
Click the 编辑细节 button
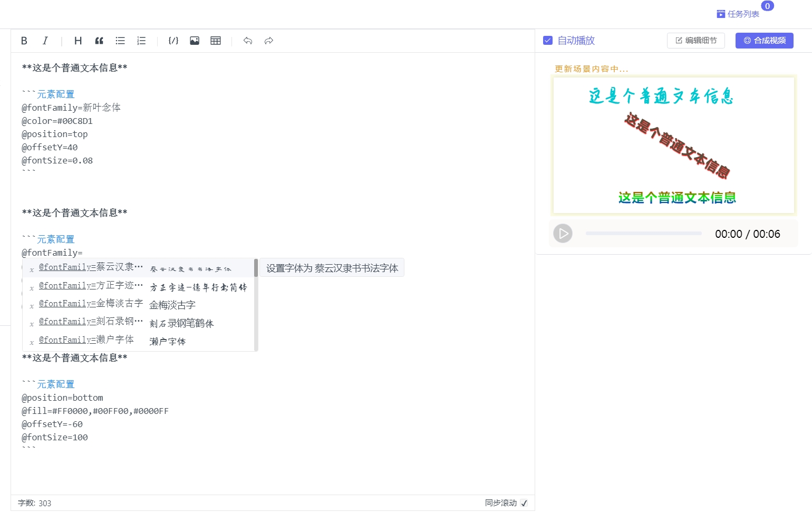click(x=696, y=41)
